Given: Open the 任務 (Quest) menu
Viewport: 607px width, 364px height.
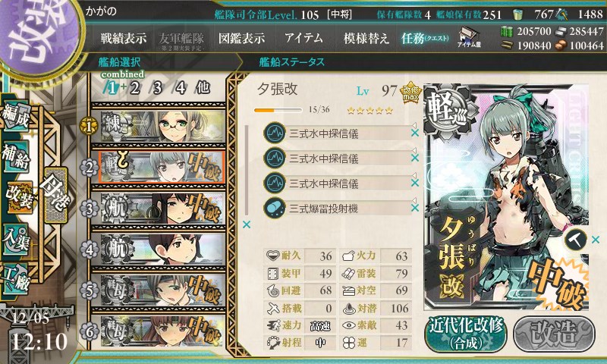Looking at the screenshot, I should click(425, 38).
